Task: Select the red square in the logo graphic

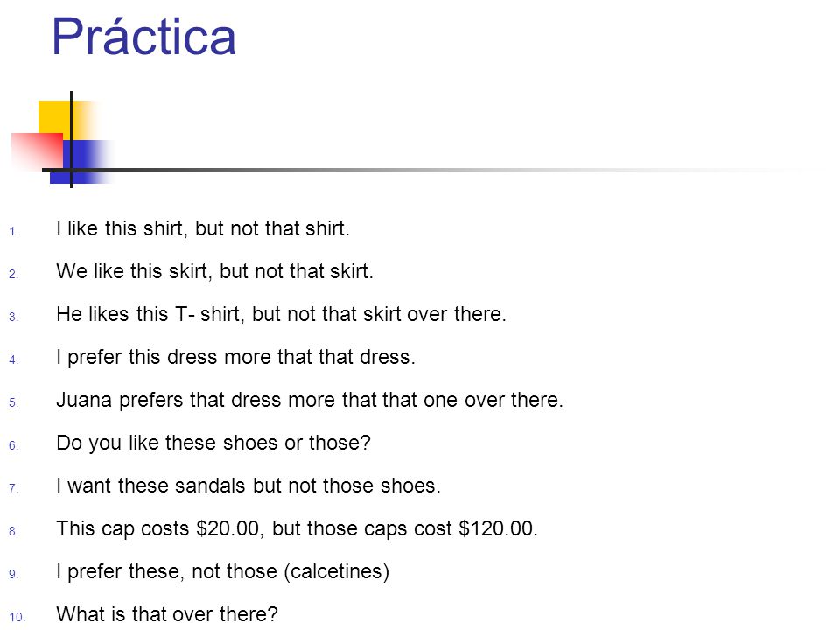Action: pos(37,150)
